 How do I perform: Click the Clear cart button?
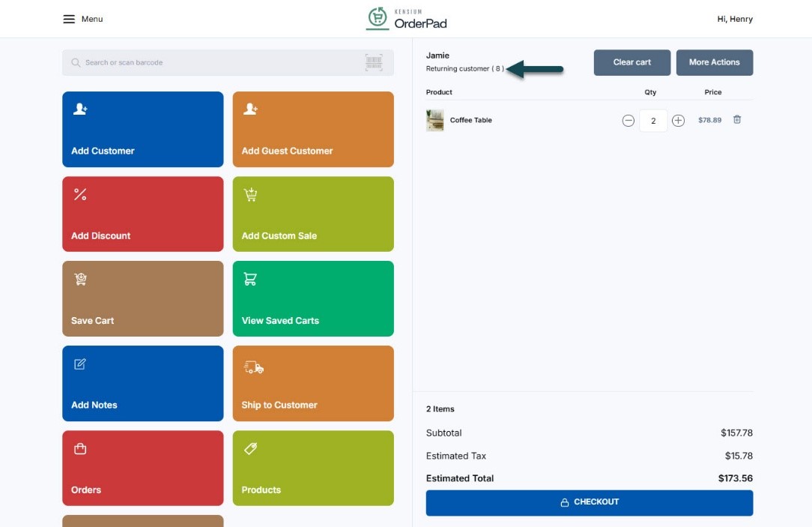click(631, 63)
